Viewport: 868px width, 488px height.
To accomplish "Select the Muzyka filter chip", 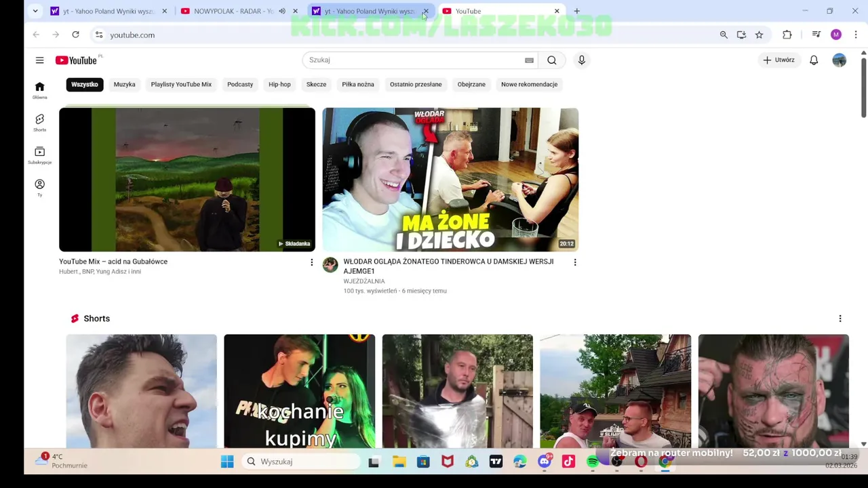I will [x=125, y=85].
